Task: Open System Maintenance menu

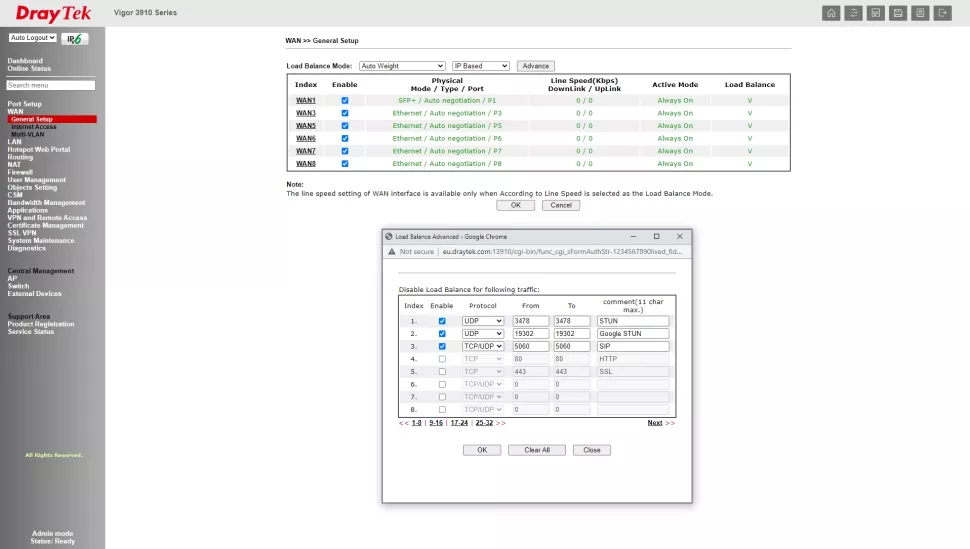Action: pos(41,241)
